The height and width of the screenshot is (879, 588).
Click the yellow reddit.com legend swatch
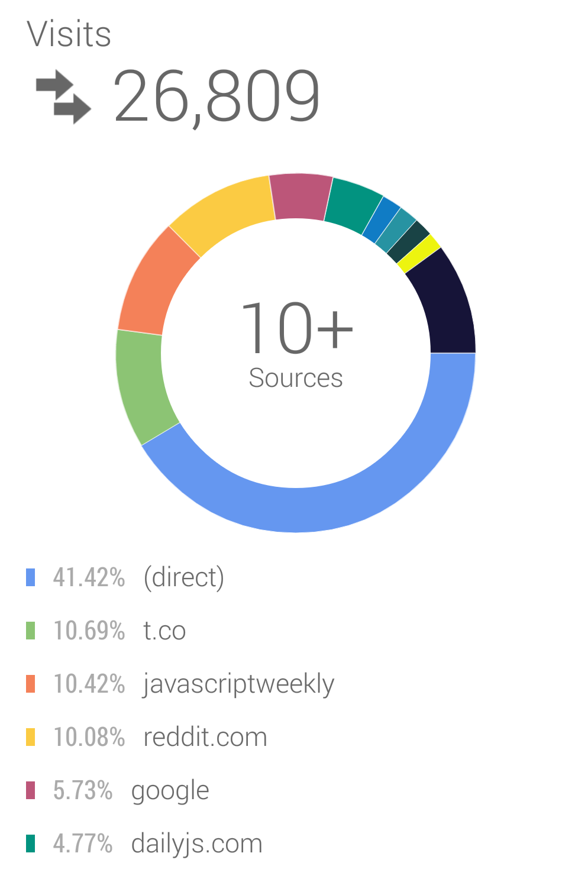(31, 737)
